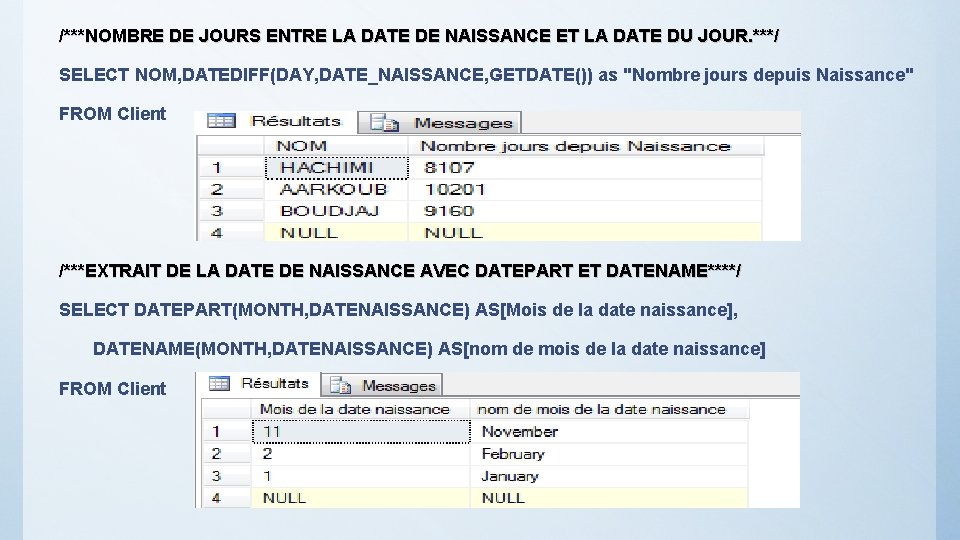Select row header 2 of the February row
960x540 pixels.
(227, 454)
